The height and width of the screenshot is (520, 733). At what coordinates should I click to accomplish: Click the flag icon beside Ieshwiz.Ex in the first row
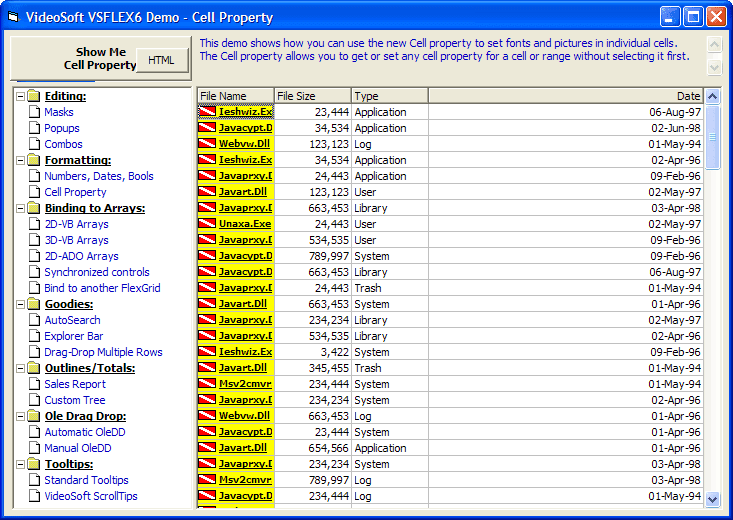point(207,112)
